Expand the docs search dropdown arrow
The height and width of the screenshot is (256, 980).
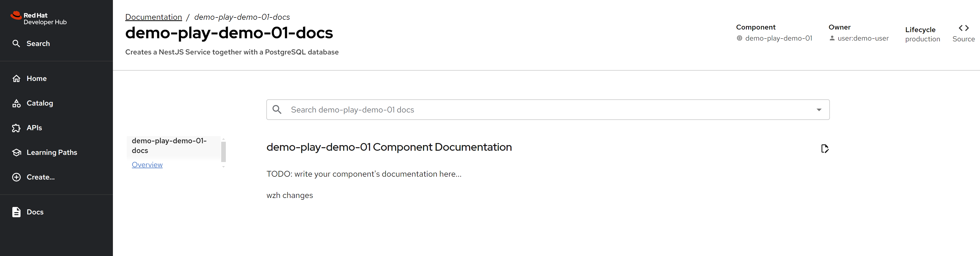tap(819, 110)
